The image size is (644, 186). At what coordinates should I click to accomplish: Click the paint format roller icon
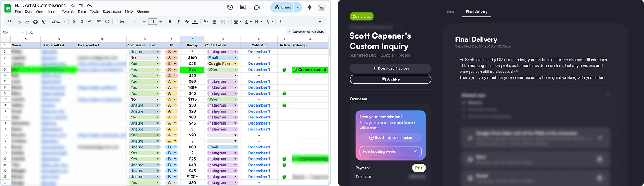[43, 21]
